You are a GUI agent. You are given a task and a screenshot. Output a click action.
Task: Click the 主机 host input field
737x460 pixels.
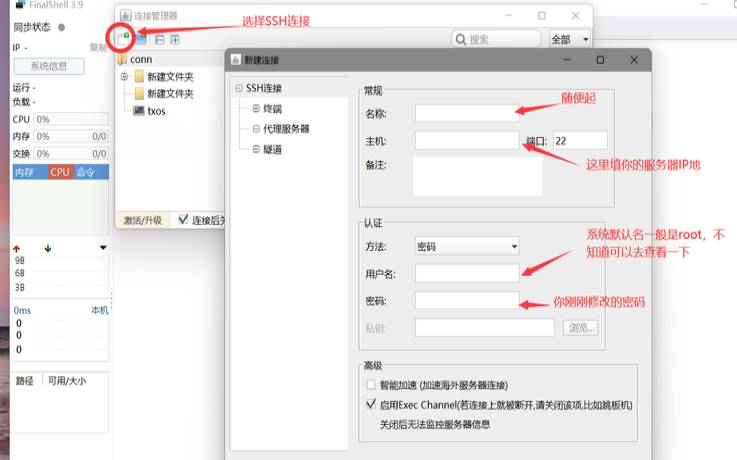pyautogui.click(x=467, y=140)
